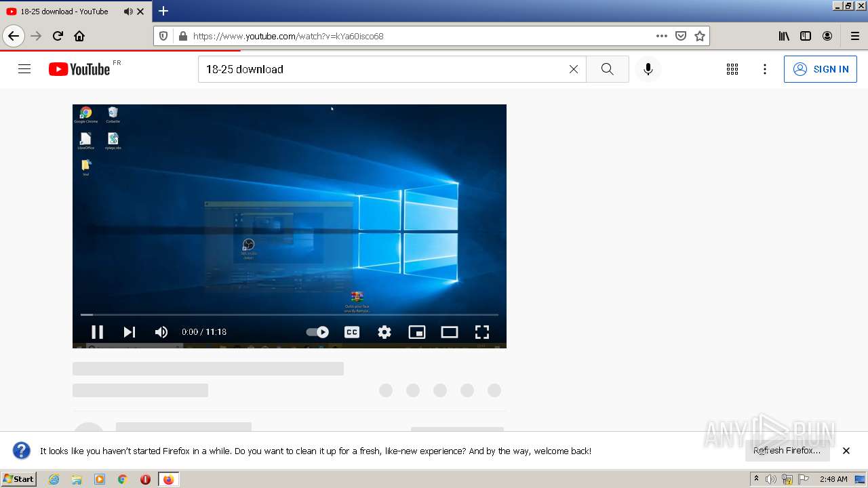Clear the search text with X
868x488 pixels.
(574, 69)
